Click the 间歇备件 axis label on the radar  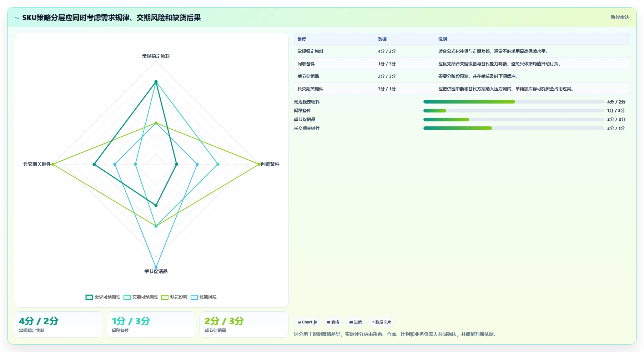(x=270, y=164)
